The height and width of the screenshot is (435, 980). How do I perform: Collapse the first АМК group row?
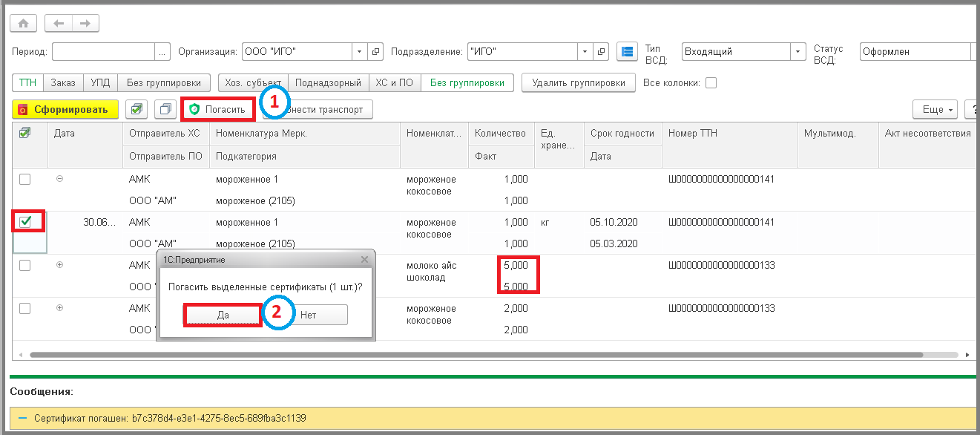60,179
